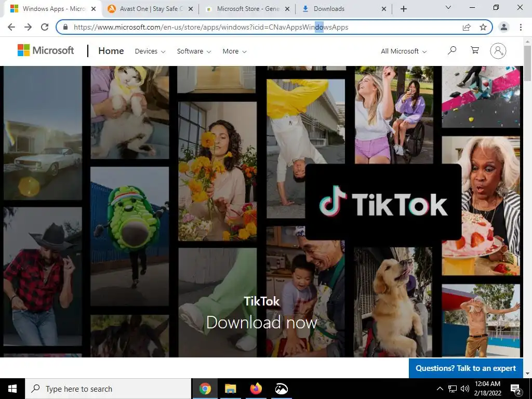Open network status tray icon
Viewport: 532px width, 399px height.
coord(453,389)
